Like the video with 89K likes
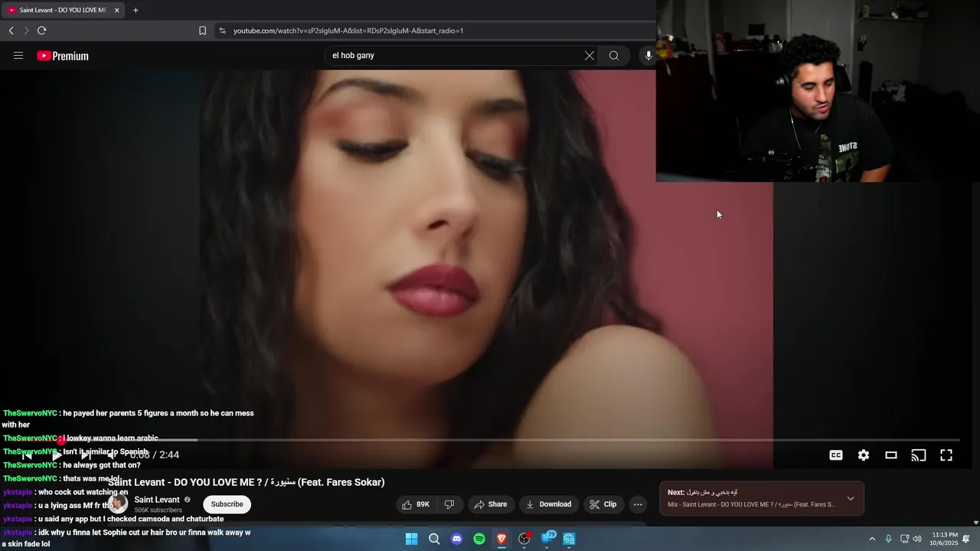This screenshot has height=551, width=980. point(416,504)
